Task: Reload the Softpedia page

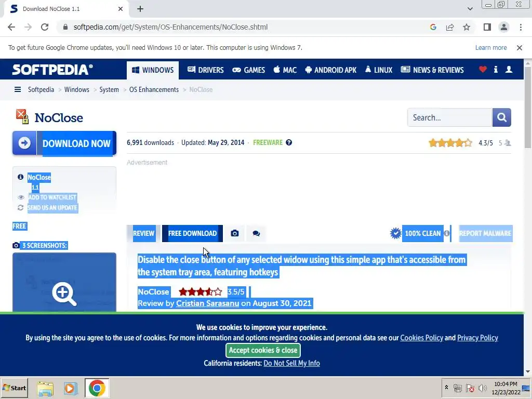Action: click(45, 27)
